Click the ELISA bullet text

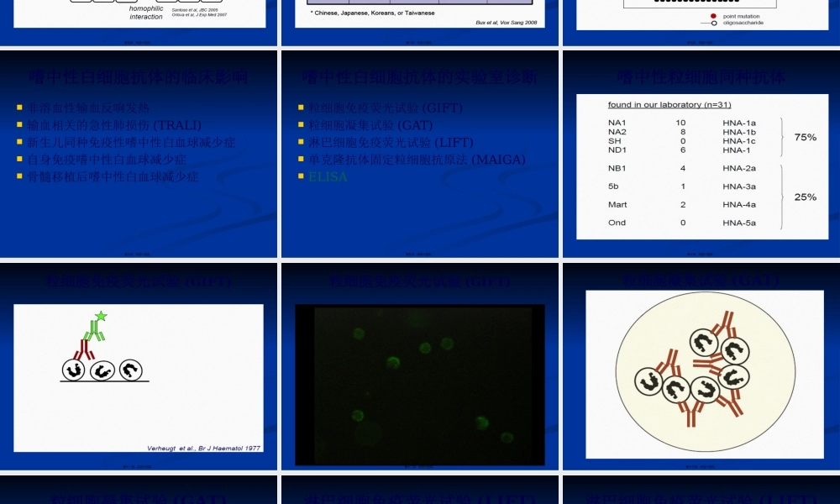click(328, 176)
